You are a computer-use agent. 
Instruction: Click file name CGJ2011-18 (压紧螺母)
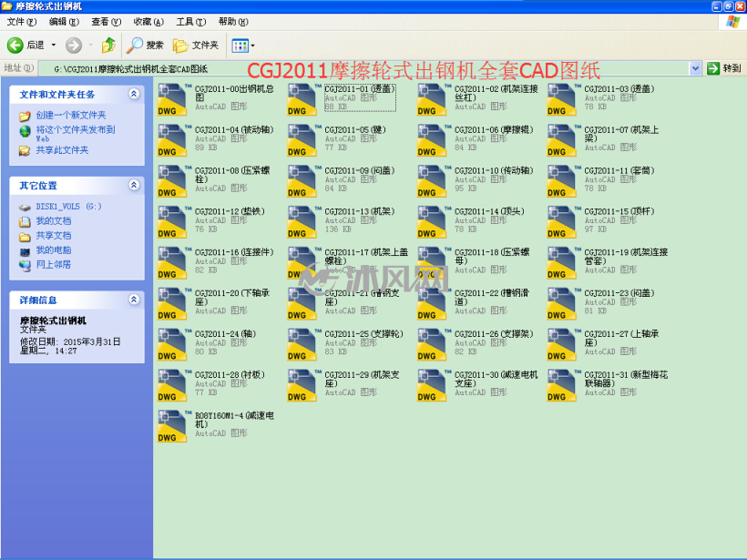492,257
